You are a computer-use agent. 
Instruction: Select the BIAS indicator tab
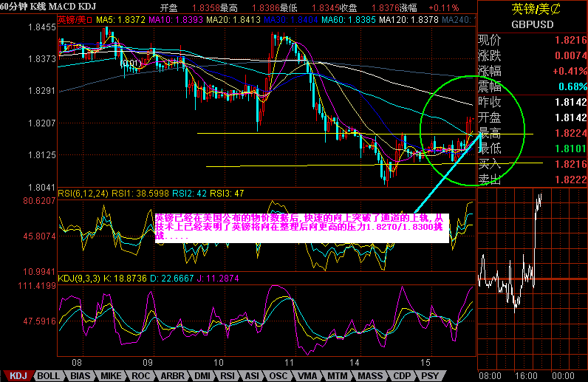[81, 375]
